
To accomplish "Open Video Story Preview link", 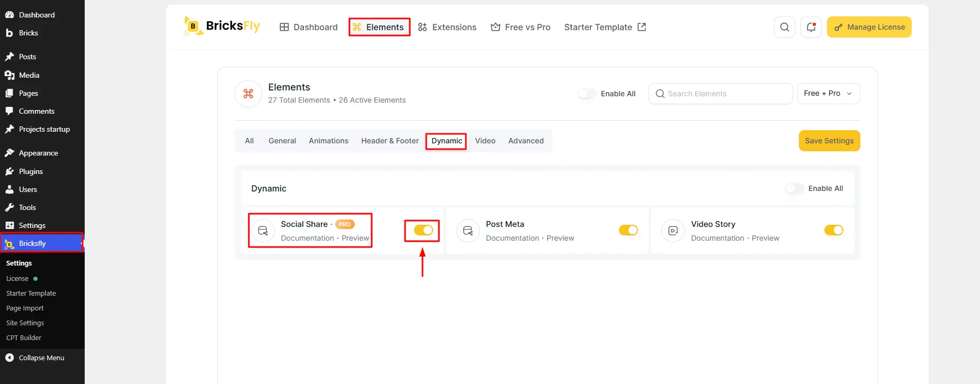I will pos(766,238).
